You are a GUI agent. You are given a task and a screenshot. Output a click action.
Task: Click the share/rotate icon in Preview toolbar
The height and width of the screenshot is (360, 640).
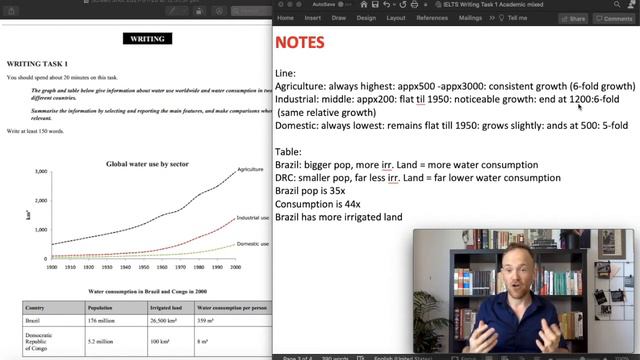click(x=199, y=11)
